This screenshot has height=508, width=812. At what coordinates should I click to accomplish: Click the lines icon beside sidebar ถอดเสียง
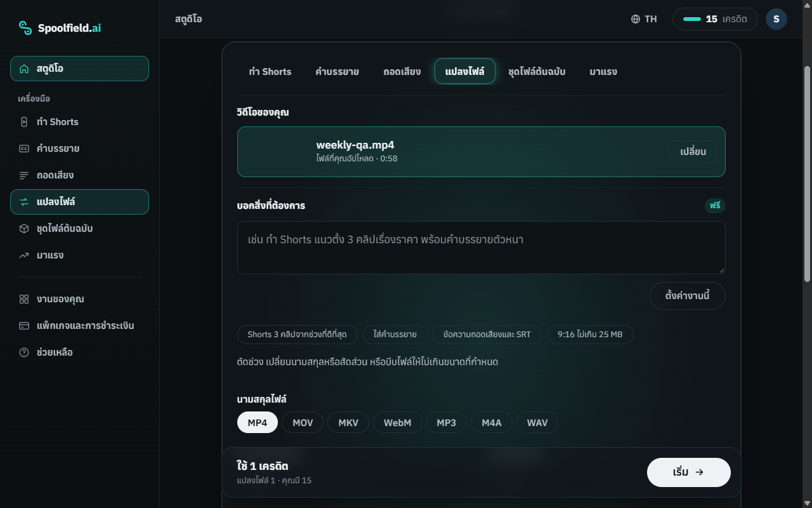point(24,175)
